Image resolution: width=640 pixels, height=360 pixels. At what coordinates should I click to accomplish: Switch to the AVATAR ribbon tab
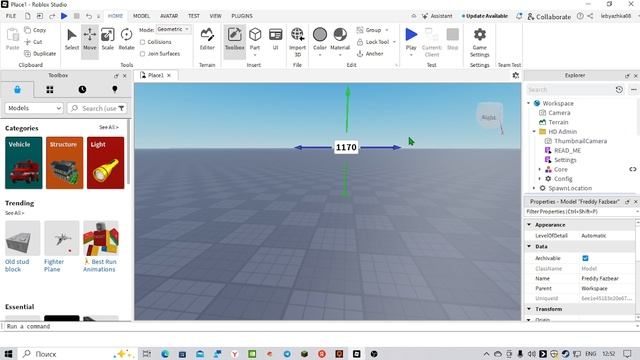(x=169, y=16)
